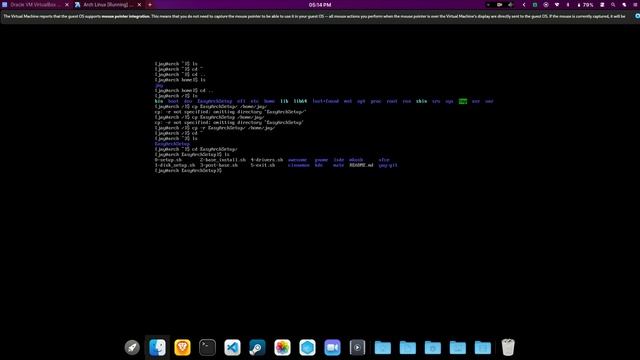Click the cinnamon directory in listing

point(299,165)
